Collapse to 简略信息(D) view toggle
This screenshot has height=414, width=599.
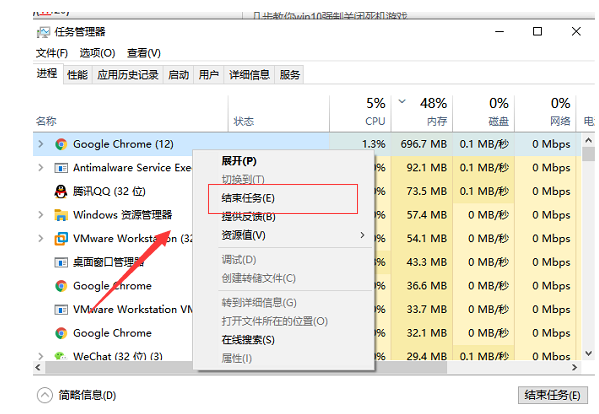pyautogui.click(x=45, y=395)
